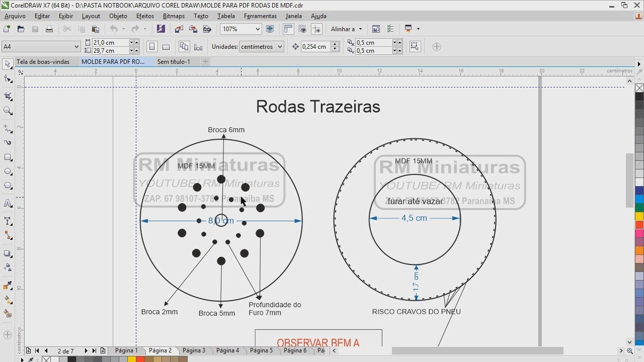This screenshot has width=644, height=362.
Task: Open the Efeitos menu
Action: pos(145,16)
